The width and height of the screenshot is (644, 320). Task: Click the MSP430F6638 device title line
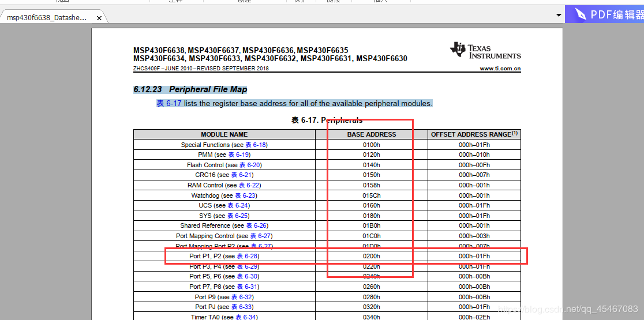(x=241, y=51)
